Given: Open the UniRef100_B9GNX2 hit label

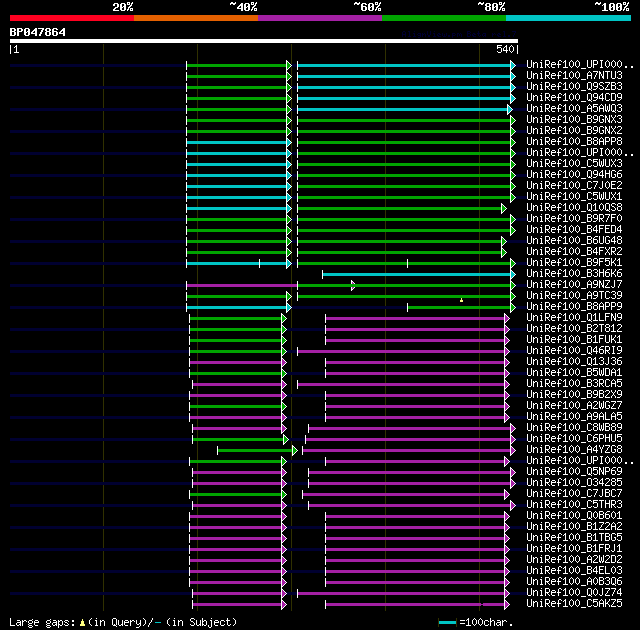Looking at the screenshot, I should tap(574, 131).
